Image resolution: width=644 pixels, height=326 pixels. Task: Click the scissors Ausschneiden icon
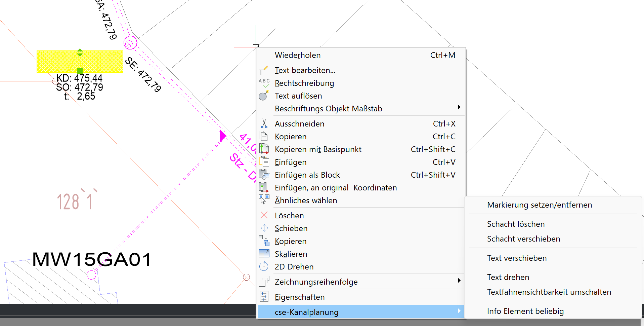(x=264, y=124)
